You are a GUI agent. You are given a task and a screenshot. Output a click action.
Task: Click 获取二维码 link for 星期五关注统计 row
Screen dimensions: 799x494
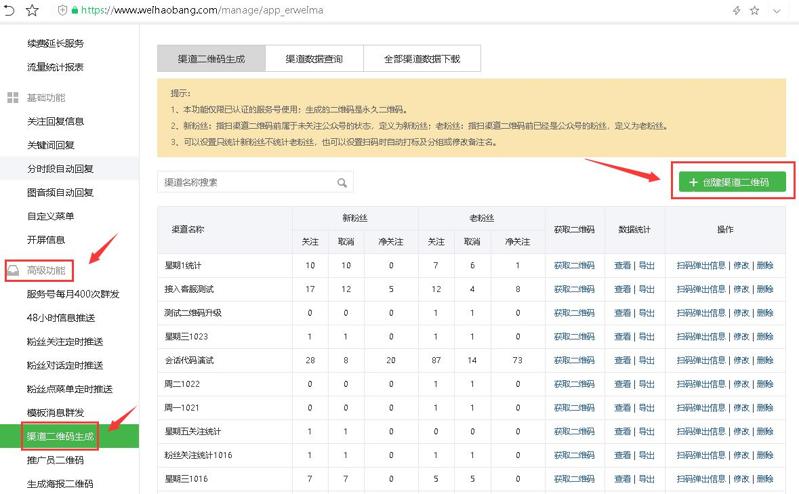574,431
